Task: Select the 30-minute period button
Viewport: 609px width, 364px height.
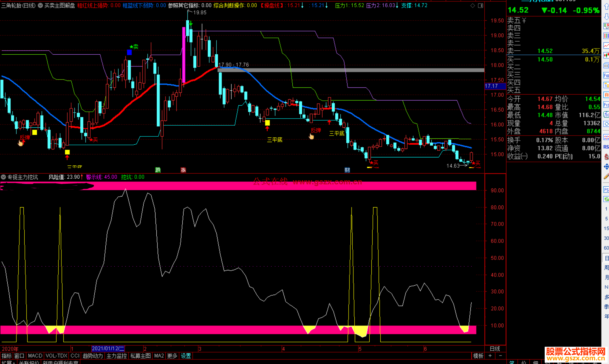Action: pyautogui.click(x=606, y=238)
